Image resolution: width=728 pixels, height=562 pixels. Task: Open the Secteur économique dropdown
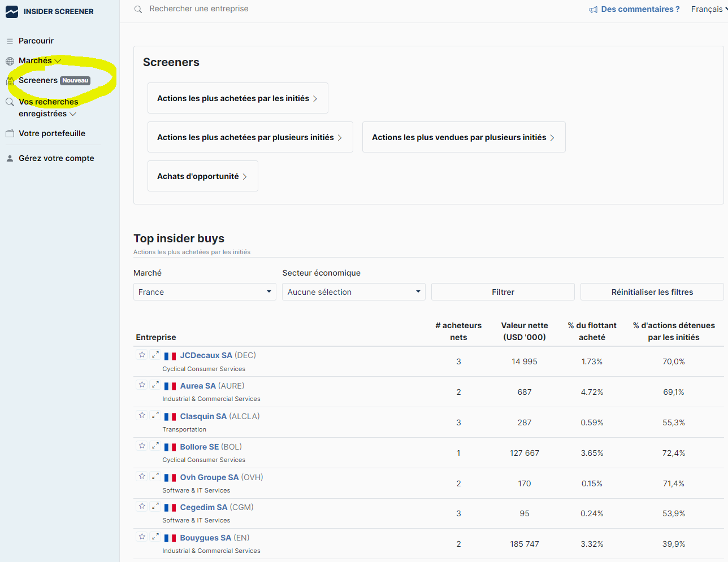coord(354,292)
